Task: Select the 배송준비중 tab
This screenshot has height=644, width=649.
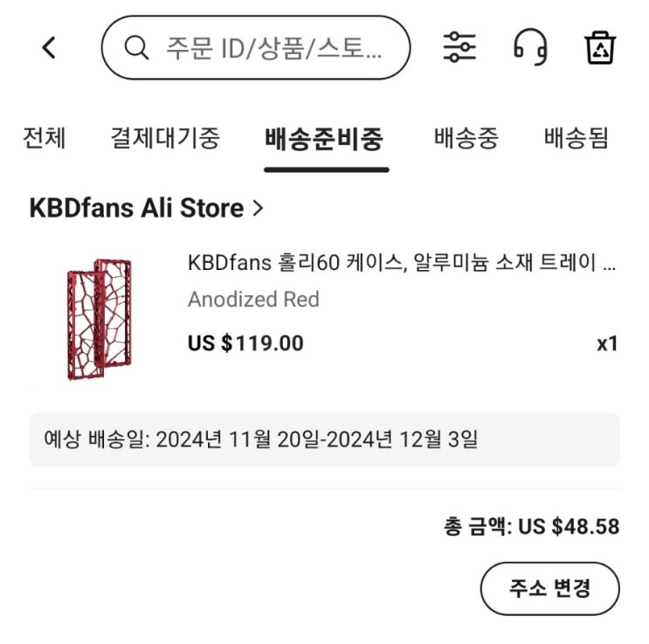Action: click(x=324, y=139)
